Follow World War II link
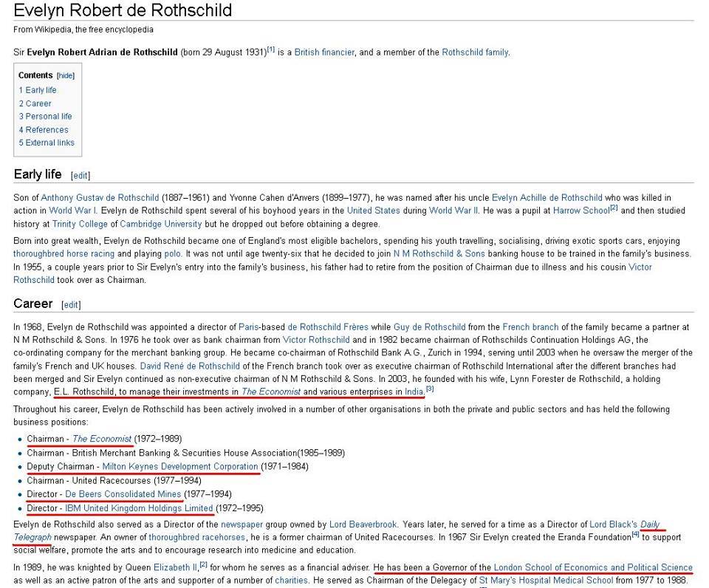709x588 pixels. pyautogui.click(x=453, y=211)
